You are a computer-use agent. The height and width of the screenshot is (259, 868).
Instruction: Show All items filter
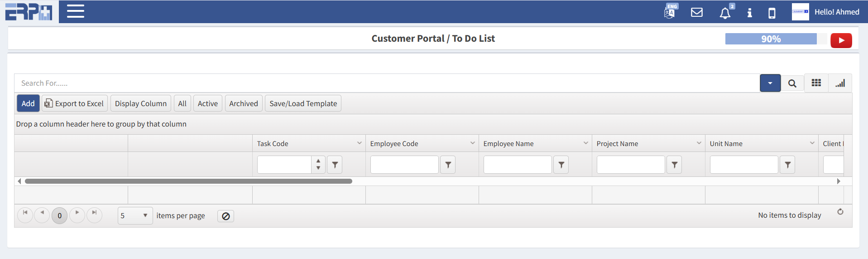click(x=182, y=103)
